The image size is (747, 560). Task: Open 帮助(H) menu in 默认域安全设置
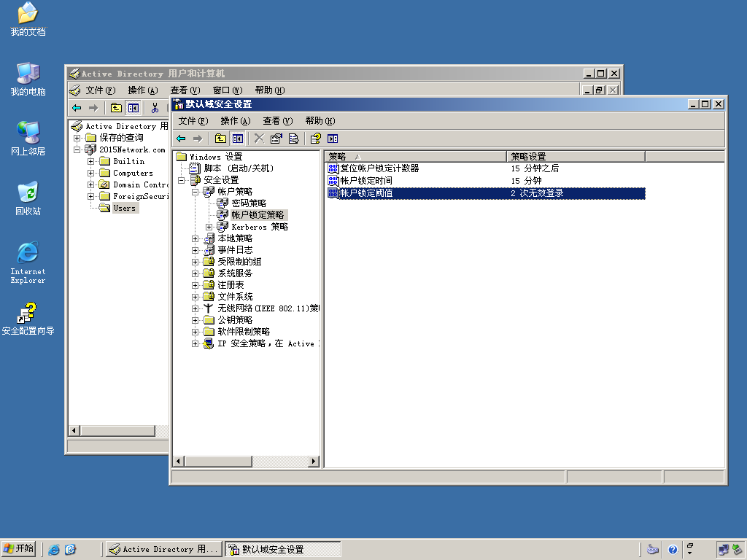320,121
